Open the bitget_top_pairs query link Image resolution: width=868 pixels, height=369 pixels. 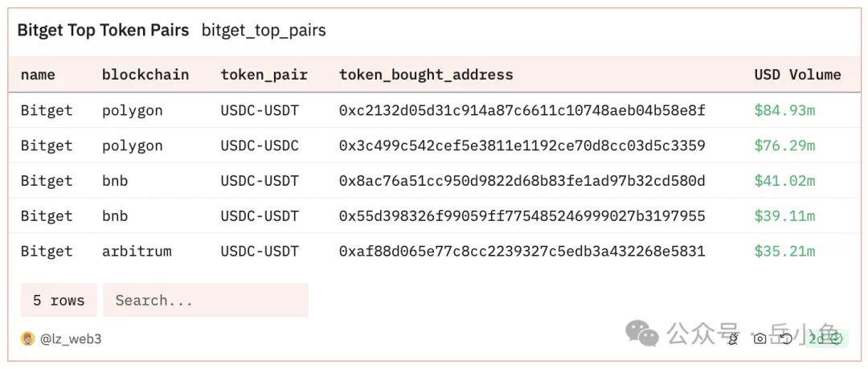(264, 31)
